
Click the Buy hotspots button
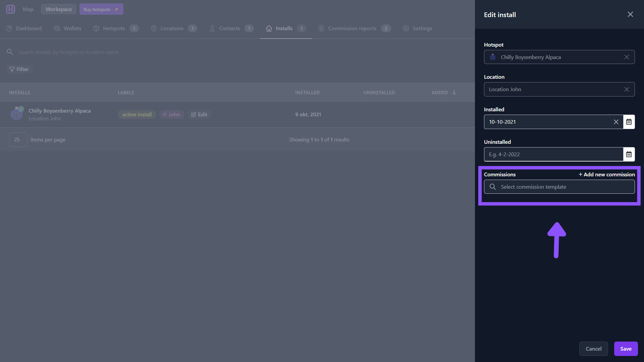tap(101, 9)
